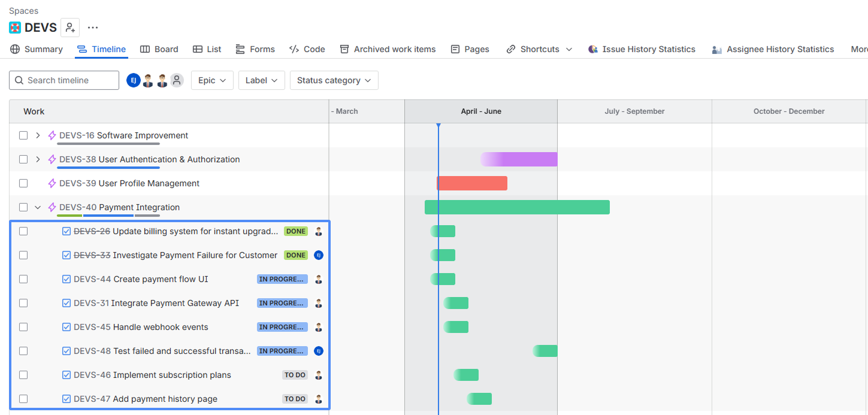Screen dimensions: 868x415
Task: Click the green bar for DEVS-48 row
Action: (x=545, y=351)
